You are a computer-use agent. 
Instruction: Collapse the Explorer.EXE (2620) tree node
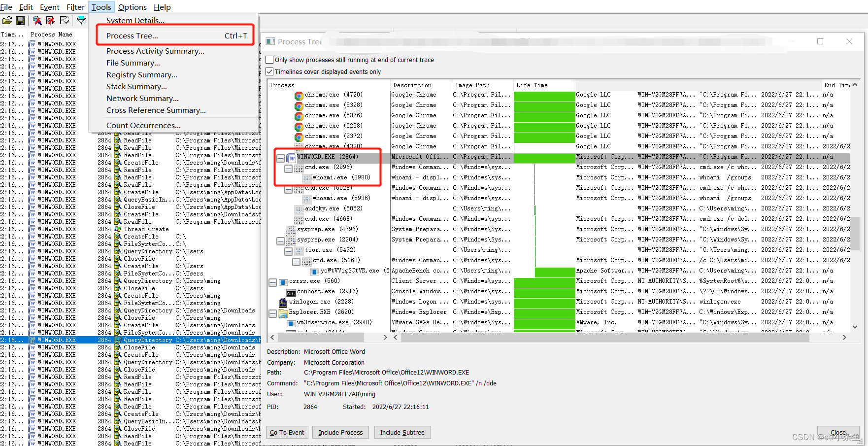tap(272, 313)
